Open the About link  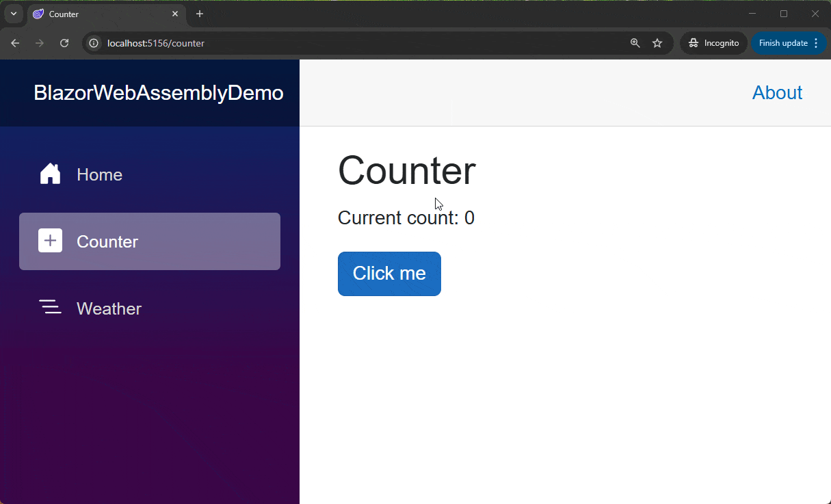(x=777, y=92)
